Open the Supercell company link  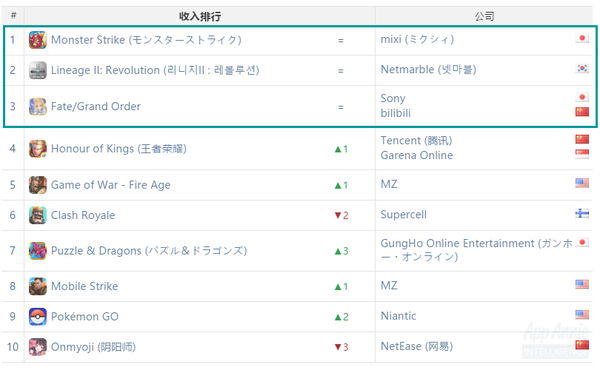coord(403,215)
